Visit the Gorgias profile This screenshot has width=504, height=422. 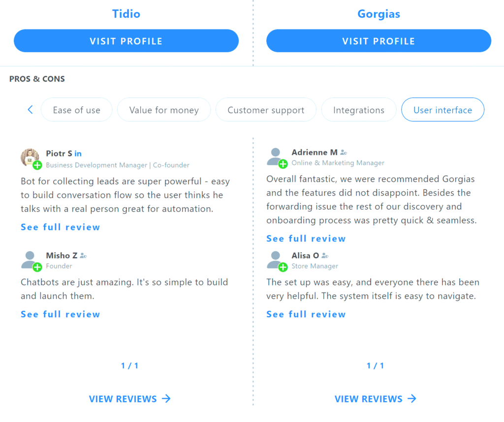pos(378,41)
